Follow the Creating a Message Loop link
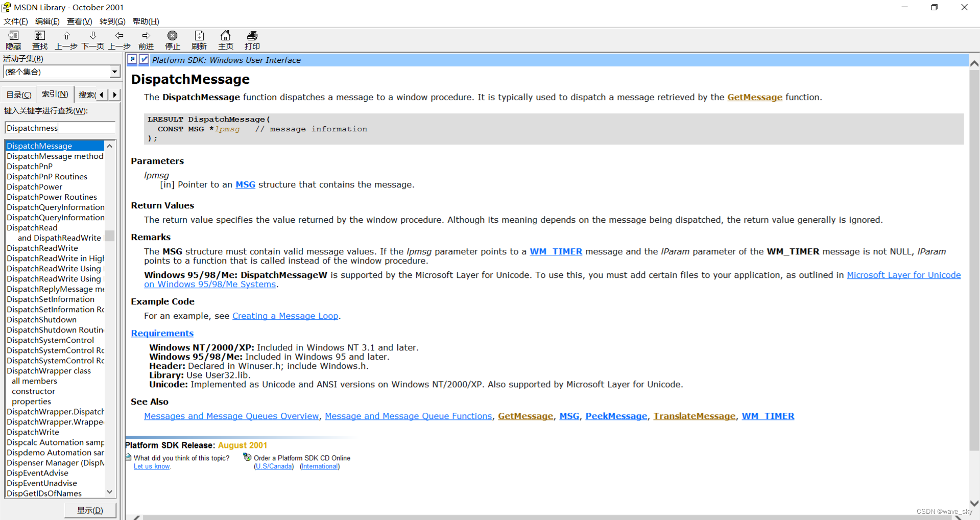Screen dimensions: 980x520 (x=285, y=316)
